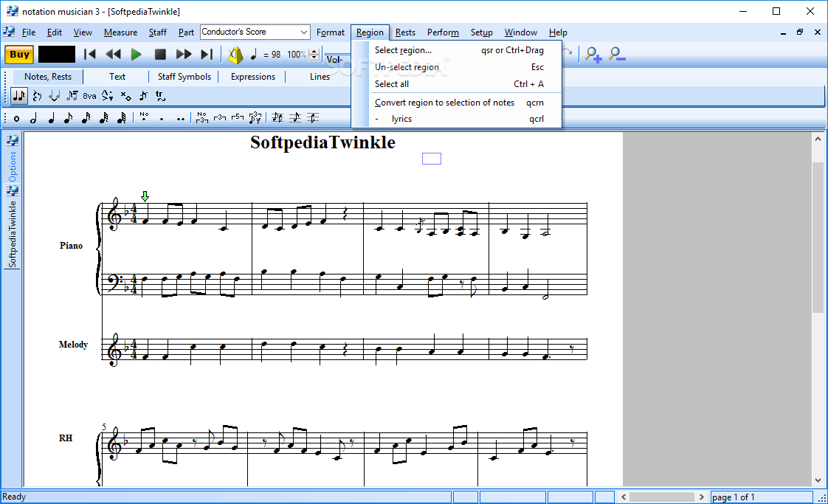Select the 8va octave marking icon
828x504 pixels.
[x=89, y=96]
